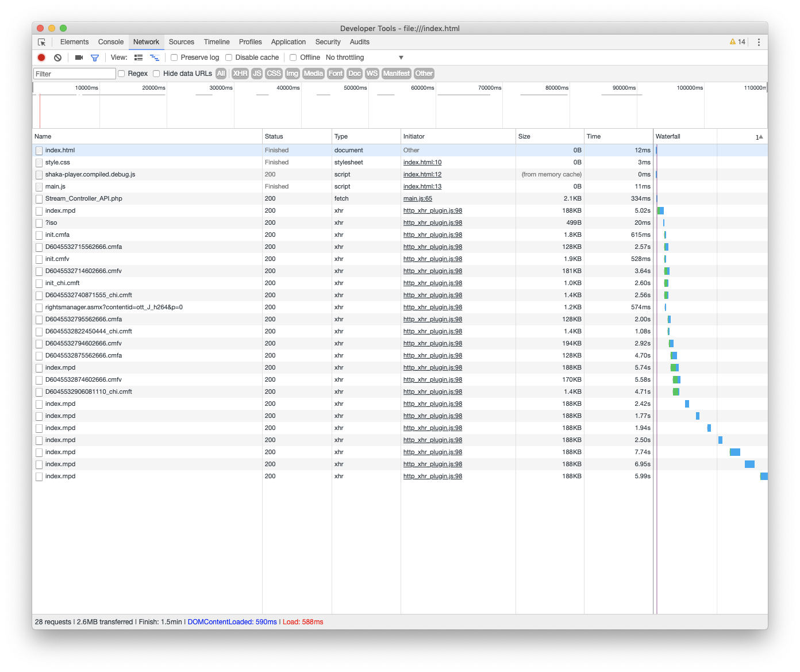The height and width of the screenshot is (672, 800).
Task: Sort by the Type column header
Action: click(366, 137)
